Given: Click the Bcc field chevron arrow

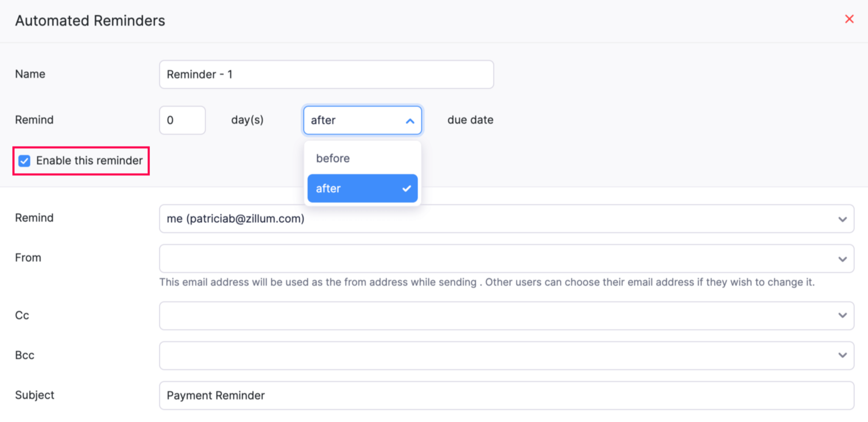Looking at the screenshot, I should (842, 355).
